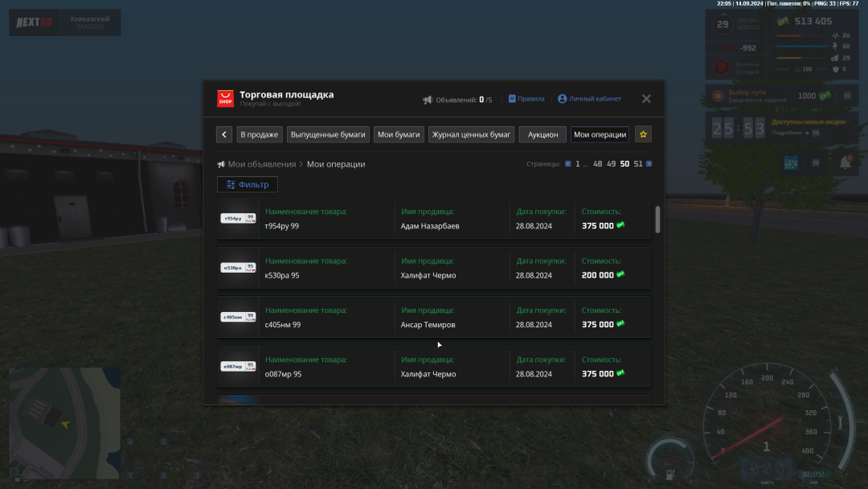
Task: Click the 513 405 money balance
Action: click(813, 22)
